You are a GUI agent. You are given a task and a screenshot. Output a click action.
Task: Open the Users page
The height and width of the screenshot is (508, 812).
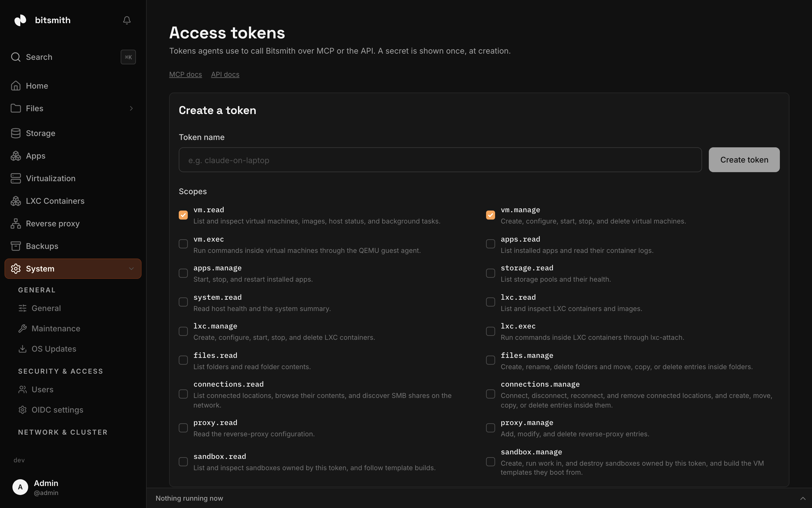[76, 389]
